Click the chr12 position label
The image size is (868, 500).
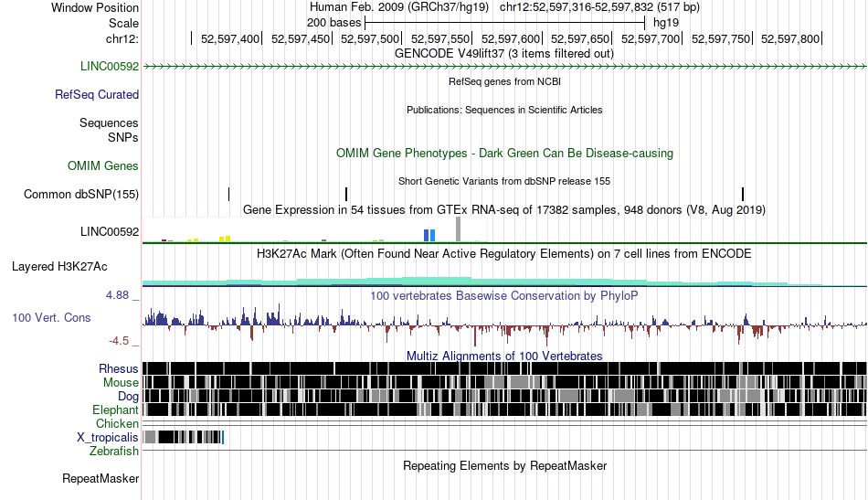pos(122,38)
